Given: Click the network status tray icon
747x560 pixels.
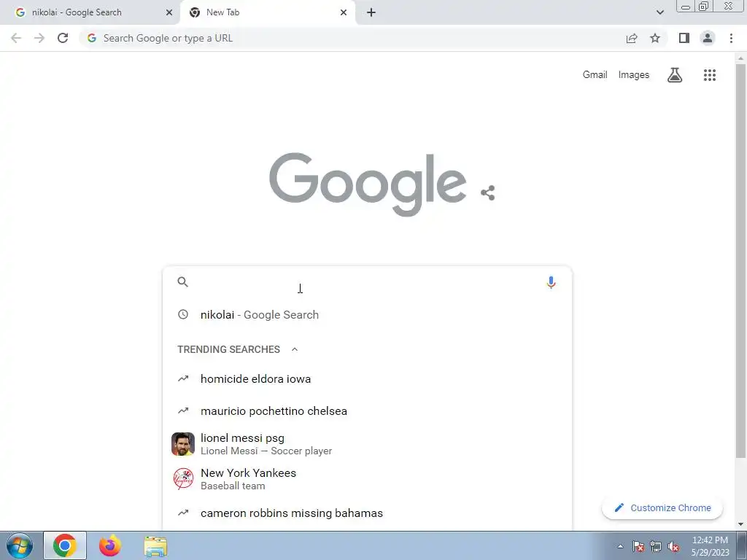Looking at the screenshot, I should (656, 546).
